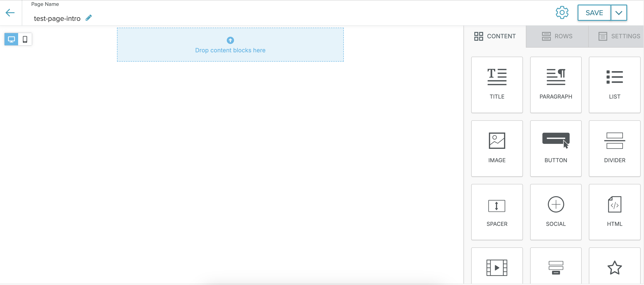
Task: Go back using the left arrow
Action: point(10,13)
